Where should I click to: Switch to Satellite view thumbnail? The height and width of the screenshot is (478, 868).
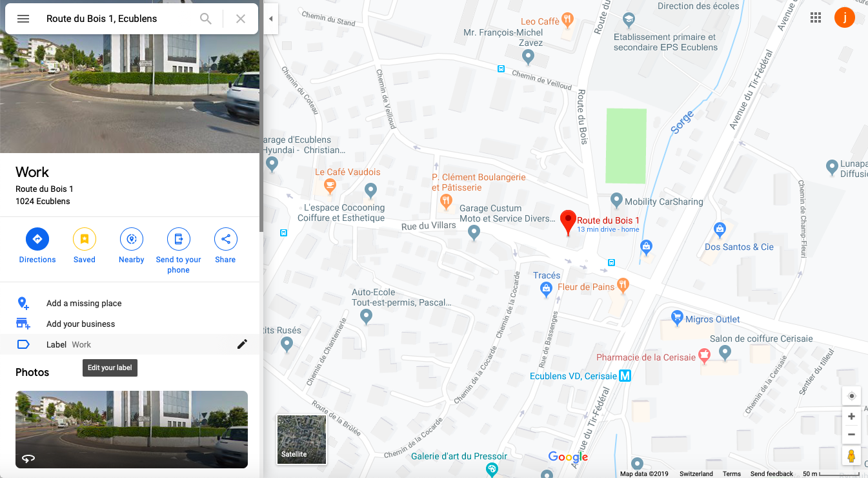pos(301,440)
